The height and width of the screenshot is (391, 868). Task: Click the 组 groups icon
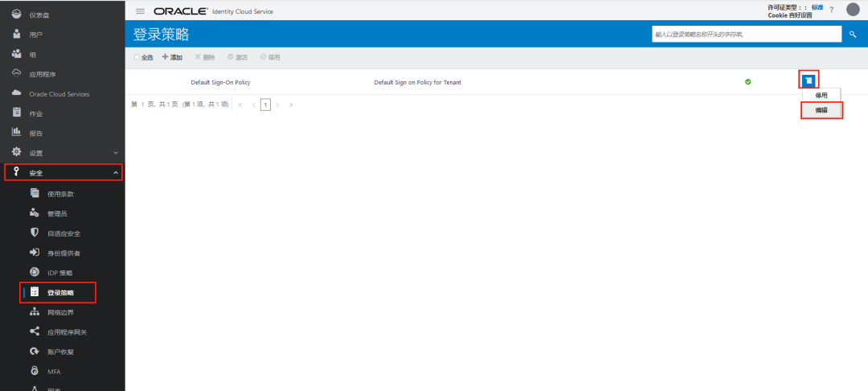(x=17, y=54)
